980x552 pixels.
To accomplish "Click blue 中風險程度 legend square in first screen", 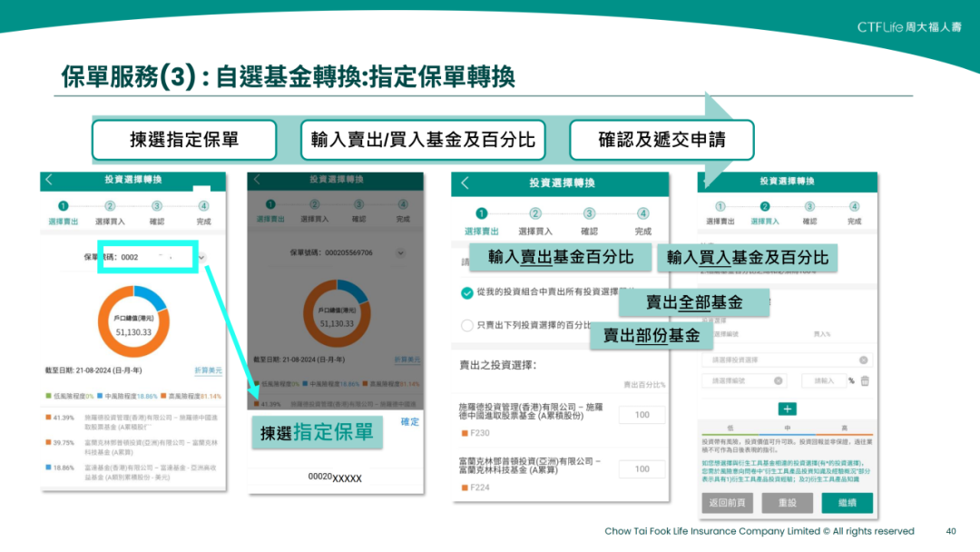I will (100, 396).
